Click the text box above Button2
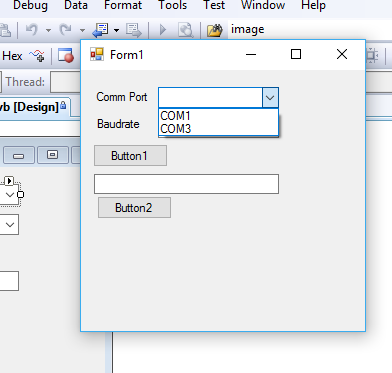392x373 pixels. point(186,184)
